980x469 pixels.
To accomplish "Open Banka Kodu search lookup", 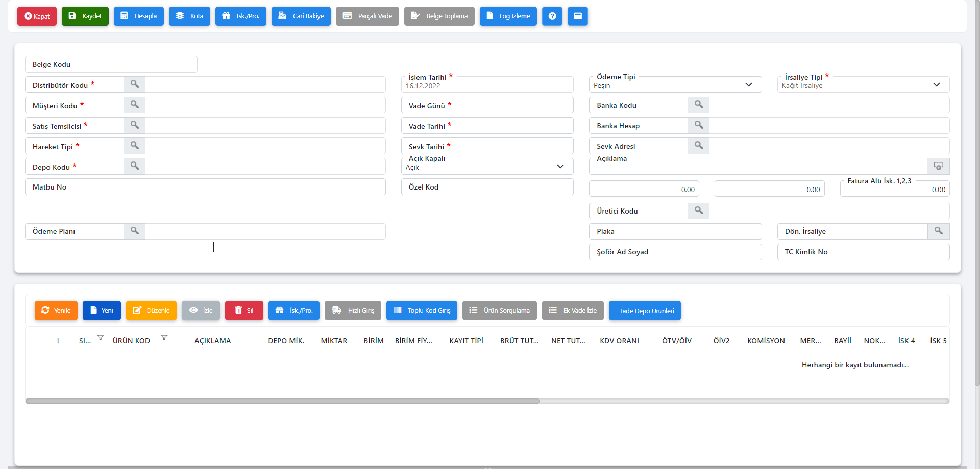I will coord(698,105).
